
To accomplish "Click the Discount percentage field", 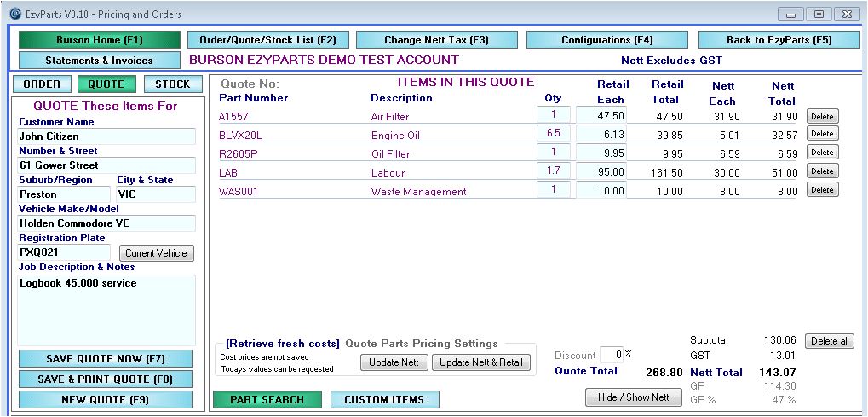I will [x=612, y=355].
